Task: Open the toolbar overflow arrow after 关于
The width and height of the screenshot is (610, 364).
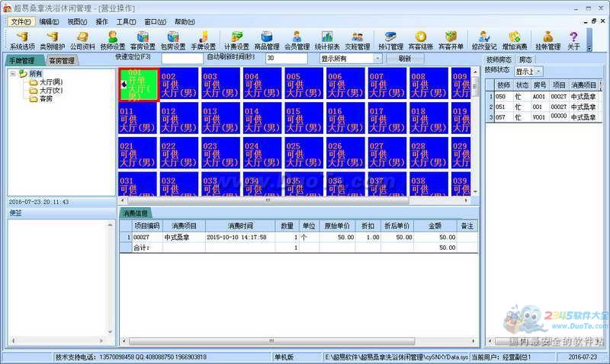Action: pos(589,48)
